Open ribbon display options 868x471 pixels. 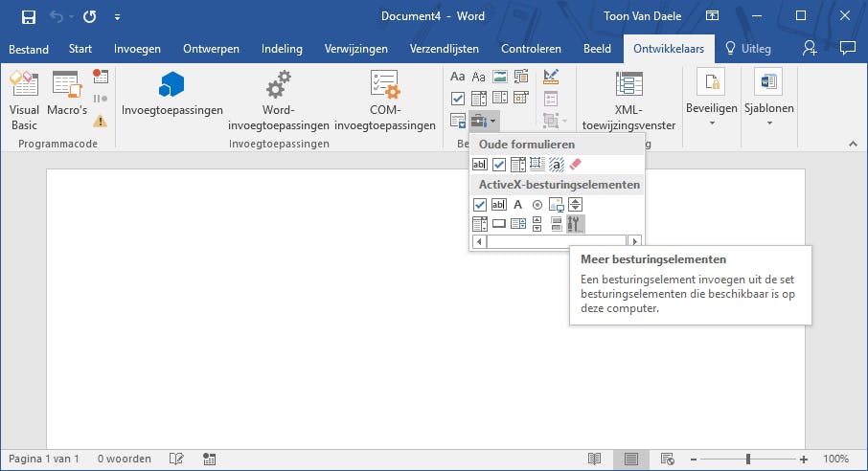[x=713, y=16]
